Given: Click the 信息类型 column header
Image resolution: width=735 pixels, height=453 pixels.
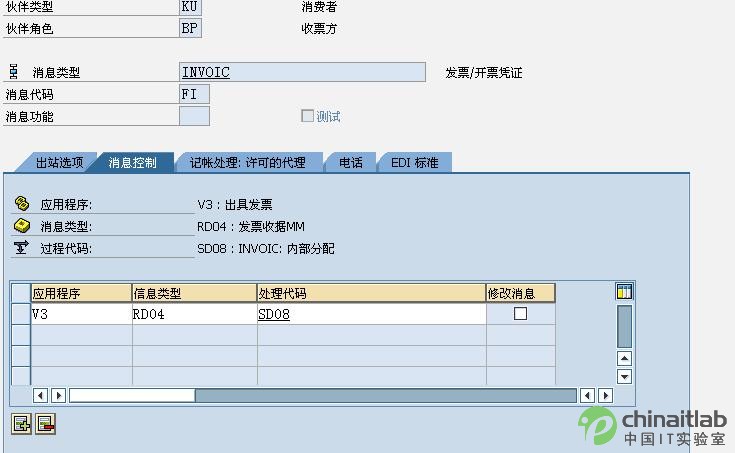Looking at the screenshot, I should click(x=195, y=293).
